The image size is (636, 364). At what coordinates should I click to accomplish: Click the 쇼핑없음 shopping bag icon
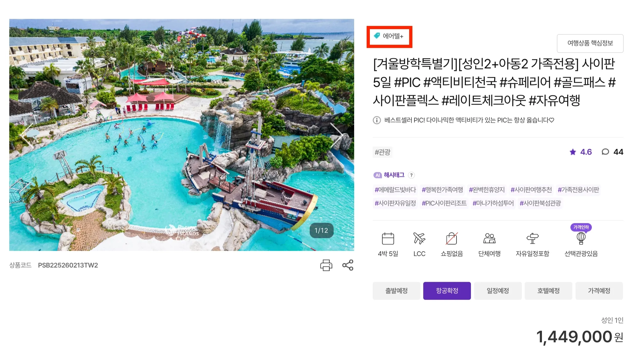[452, 238]
